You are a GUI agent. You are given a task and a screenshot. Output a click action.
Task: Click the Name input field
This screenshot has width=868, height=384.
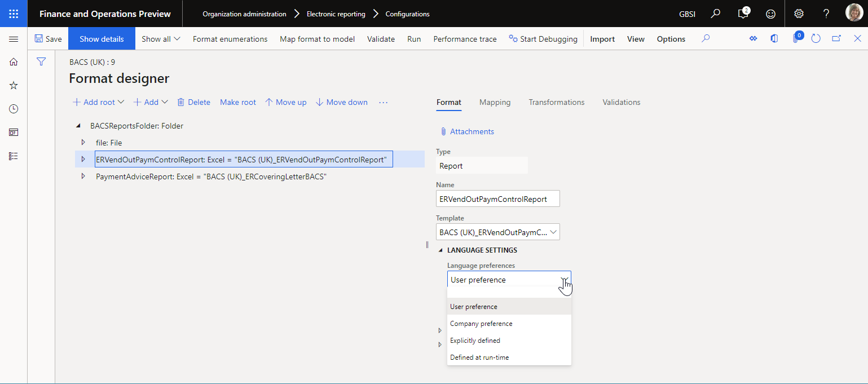(498, 198)
